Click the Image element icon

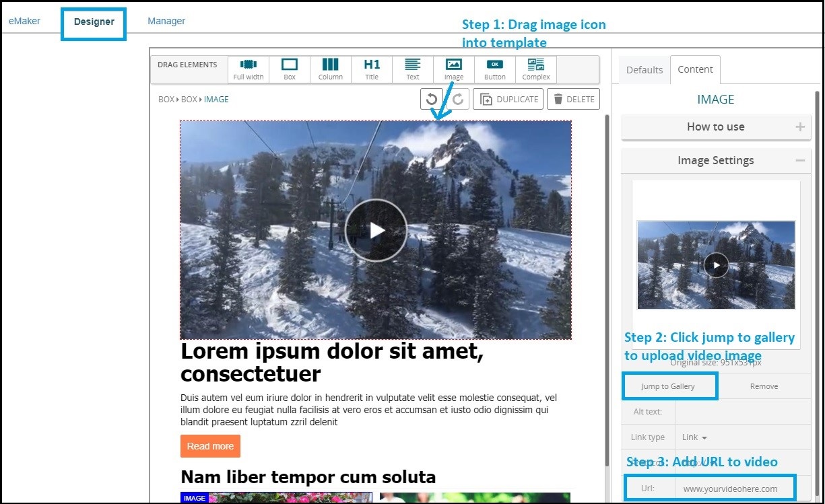(x=454, y=69)
